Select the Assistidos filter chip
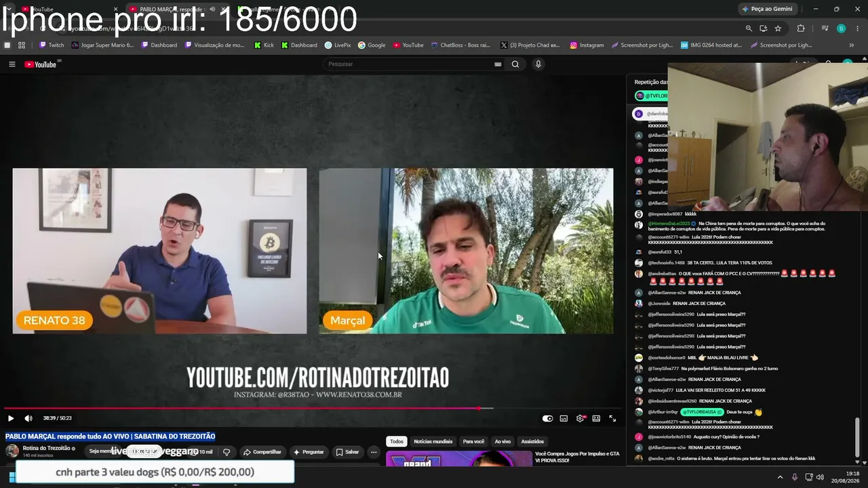 pyautogui.click(x=532, y=441)
